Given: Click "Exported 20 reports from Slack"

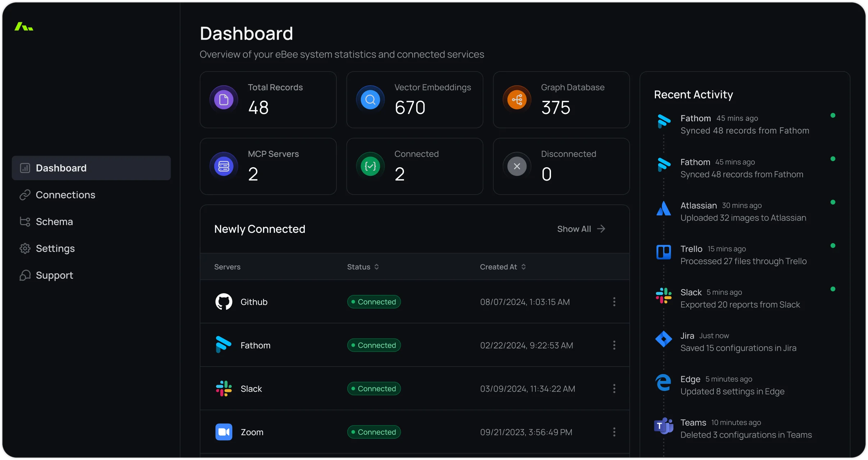Looking at the screenshot, I should coord(740,305).
